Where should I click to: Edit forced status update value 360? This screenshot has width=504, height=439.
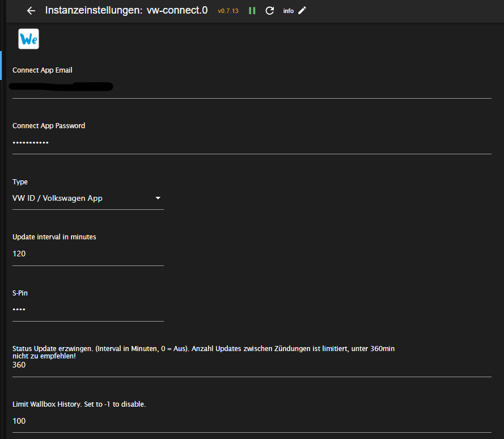[x=252, y=365]
